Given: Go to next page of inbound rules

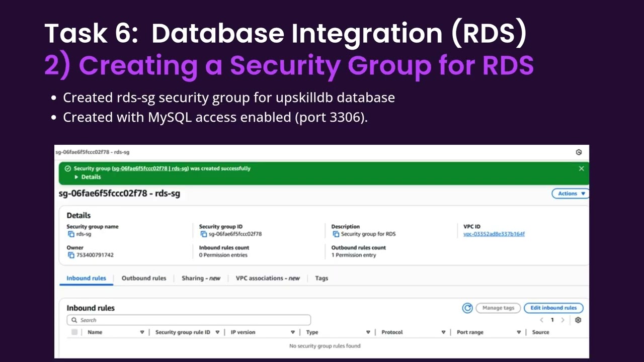Looking at the screenshot, I should point(562,320).
